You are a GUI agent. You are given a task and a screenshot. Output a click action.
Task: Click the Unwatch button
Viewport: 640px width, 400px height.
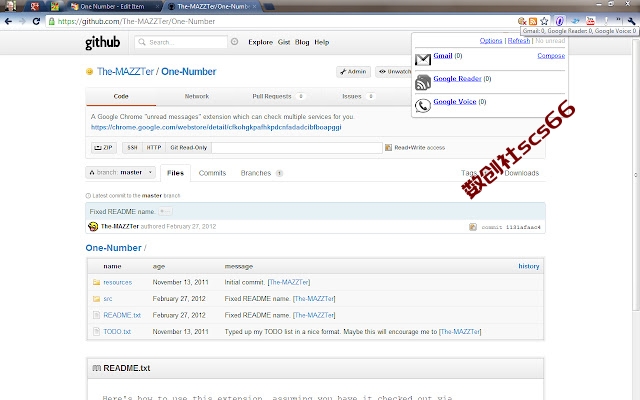394,71
